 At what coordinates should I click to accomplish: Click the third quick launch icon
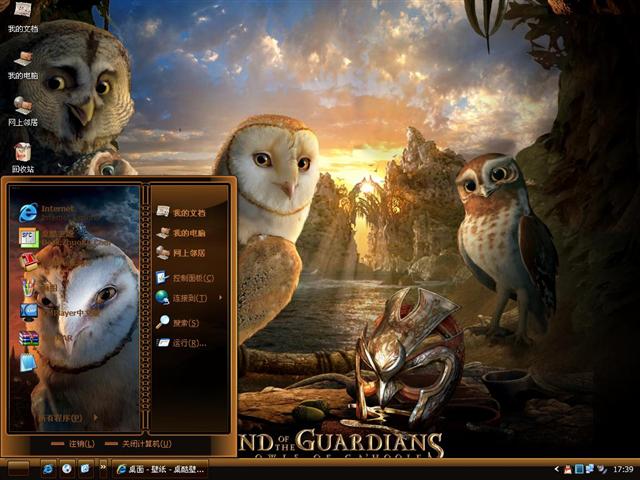tap(86, 469)
